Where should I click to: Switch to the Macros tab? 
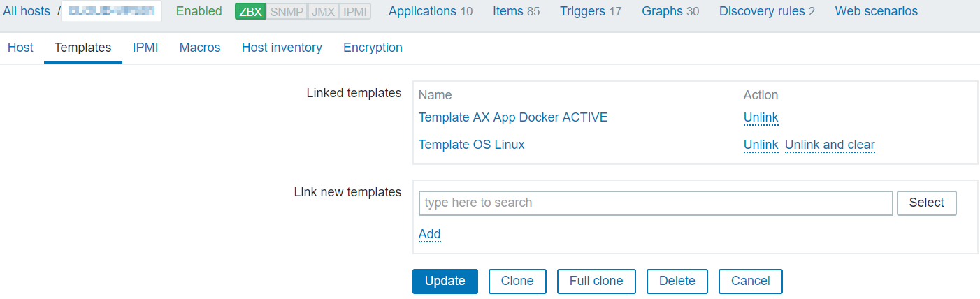click(x=199, y=48)
